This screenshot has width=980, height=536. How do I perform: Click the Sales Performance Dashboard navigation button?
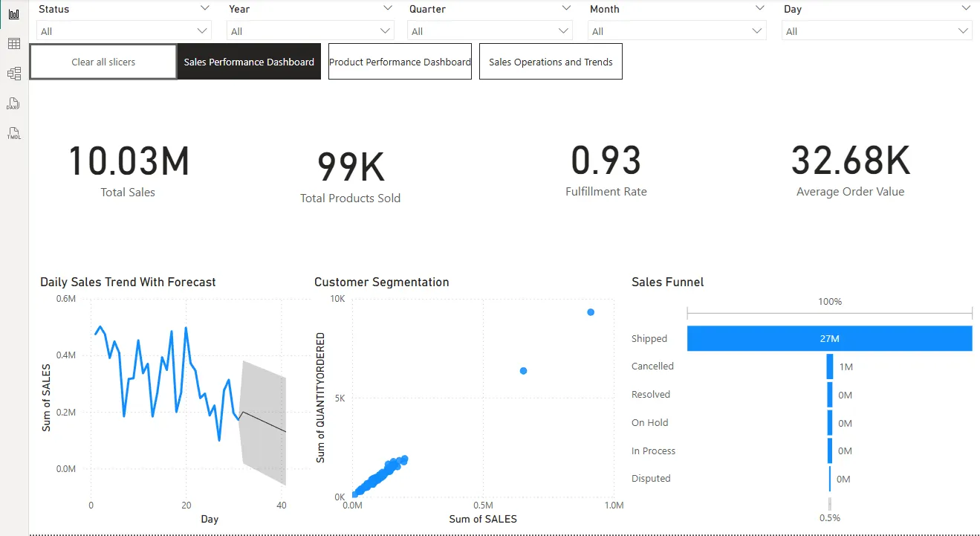point(249,62)
